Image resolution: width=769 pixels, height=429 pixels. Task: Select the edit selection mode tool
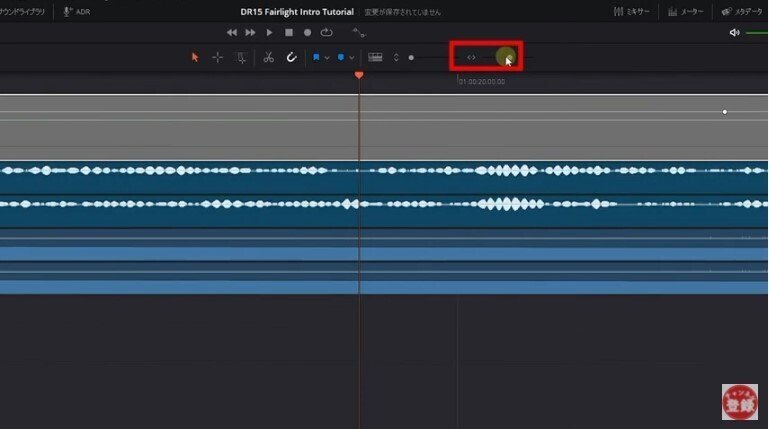point(241,57)
